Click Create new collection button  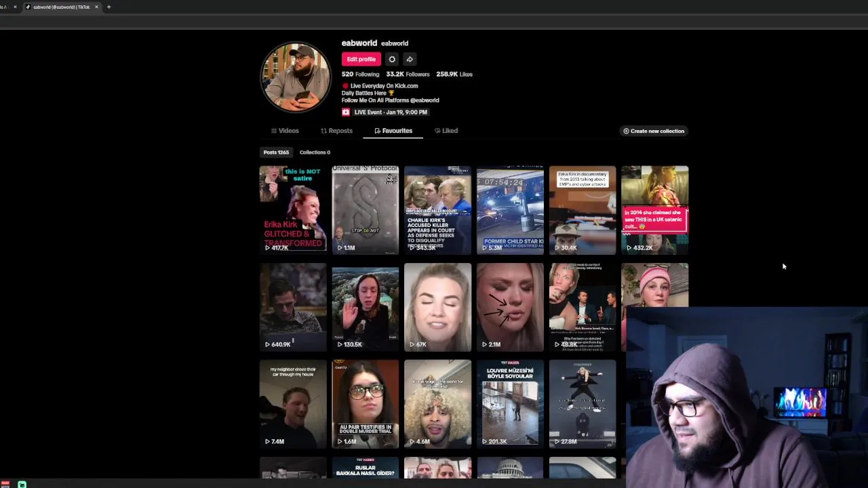pos(654,131)
